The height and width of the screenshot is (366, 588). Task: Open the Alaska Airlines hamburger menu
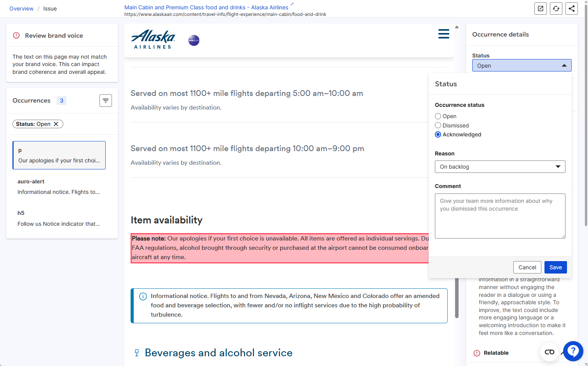pos(443,34)
